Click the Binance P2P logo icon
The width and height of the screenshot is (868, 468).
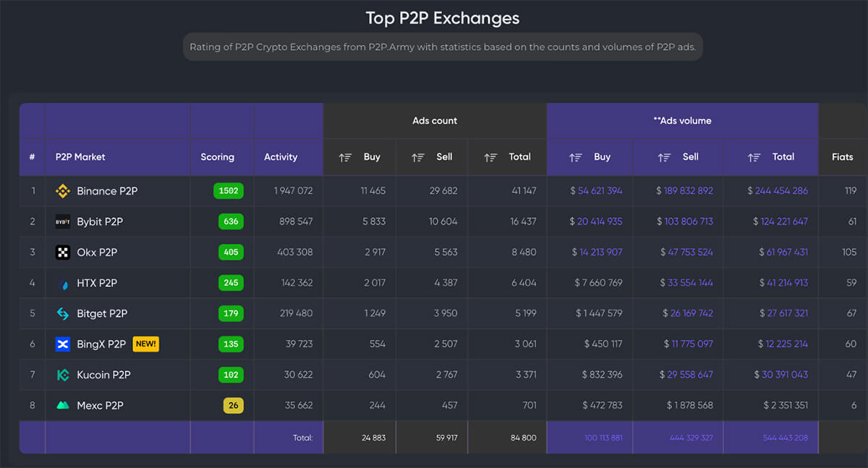(x=63, y=191)
